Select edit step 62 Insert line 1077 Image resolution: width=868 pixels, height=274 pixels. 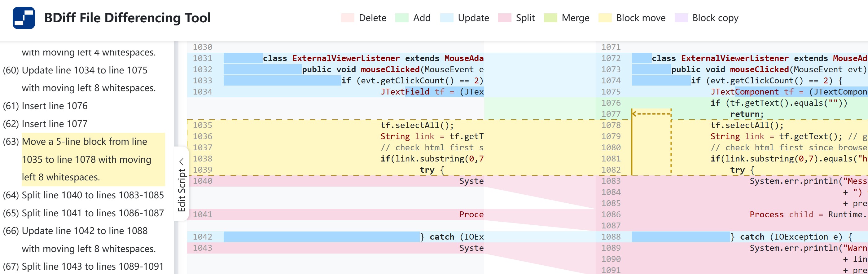pos(55,124)
